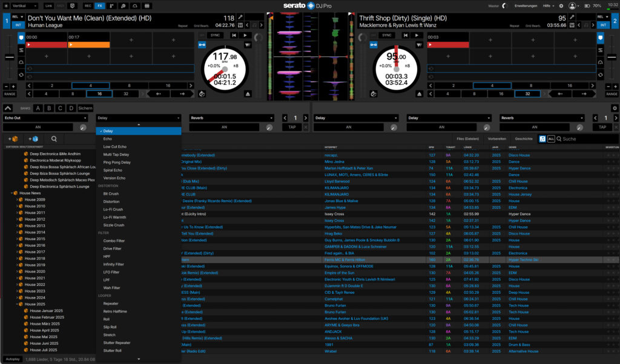Expand the House 2020 crate
Image resolution: width=620 pixels, height=364 pixels.
pyautogui.click(x=17, y=271)
